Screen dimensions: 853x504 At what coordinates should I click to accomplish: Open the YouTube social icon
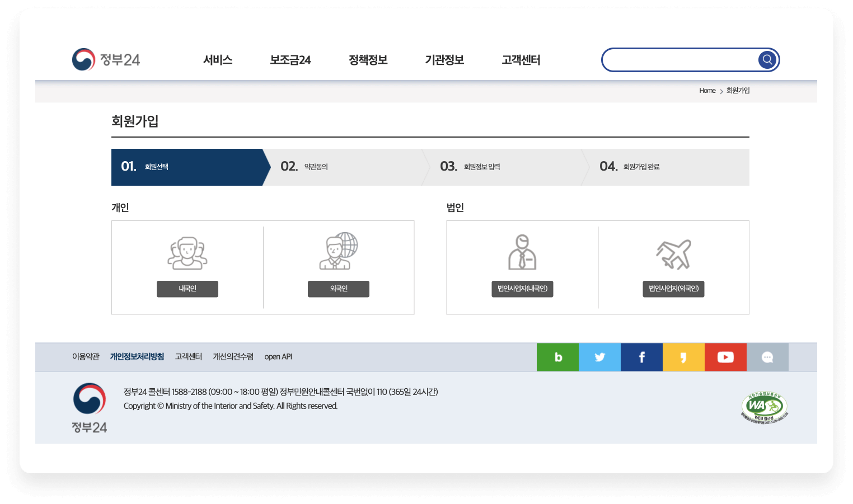pos(725,357)
